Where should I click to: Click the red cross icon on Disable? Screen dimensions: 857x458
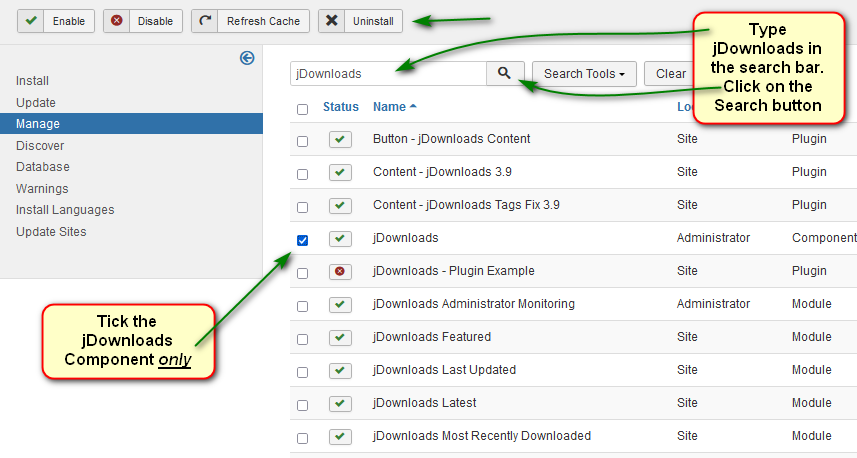pos(116,21)
